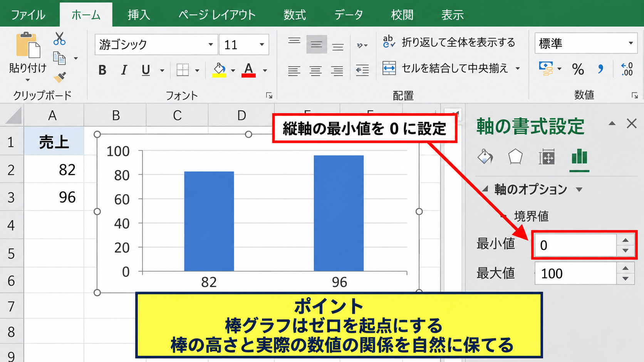
Task: Center text horizontally
Action: 315,70
